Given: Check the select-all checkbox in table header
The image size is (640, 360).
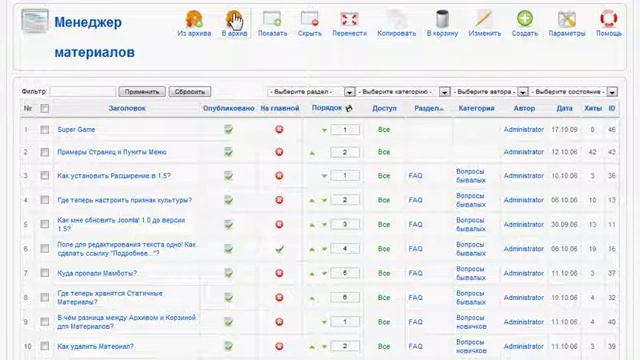Looking at the screenshot, I should coord(44,108).
